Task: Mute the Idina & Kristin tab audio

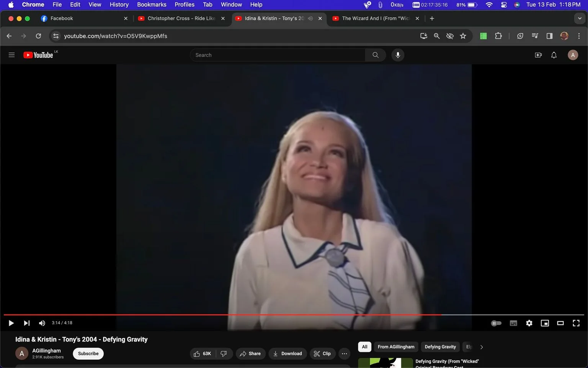Action: click(310, 18)
